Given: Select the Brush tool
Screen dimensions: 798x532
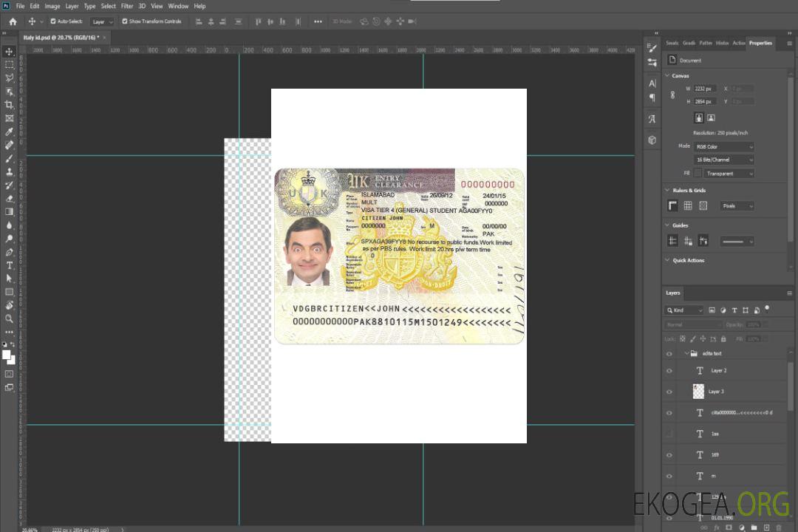Looking at the screenshot, I should 9,158.
